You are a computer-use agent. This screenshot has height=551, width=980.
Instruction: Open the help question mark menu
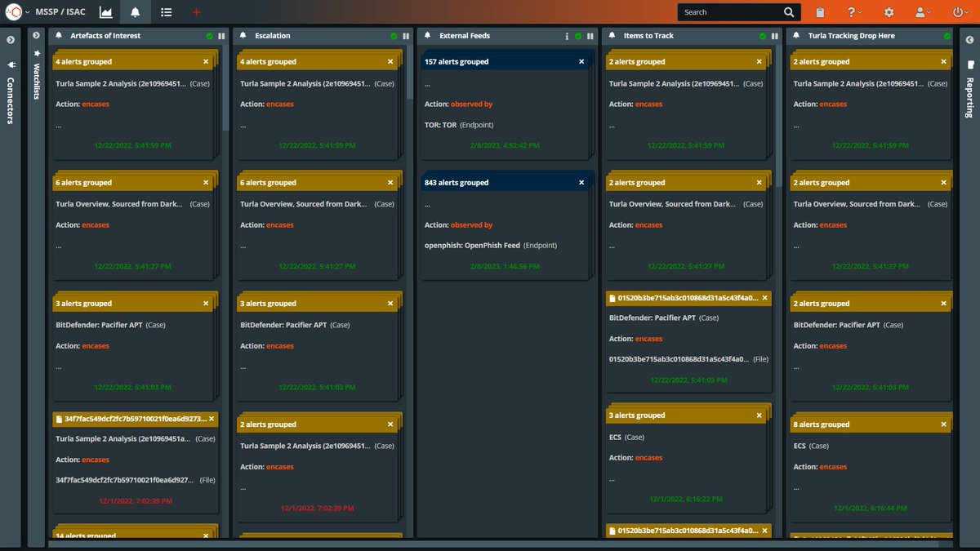click(x=852, y=12)
